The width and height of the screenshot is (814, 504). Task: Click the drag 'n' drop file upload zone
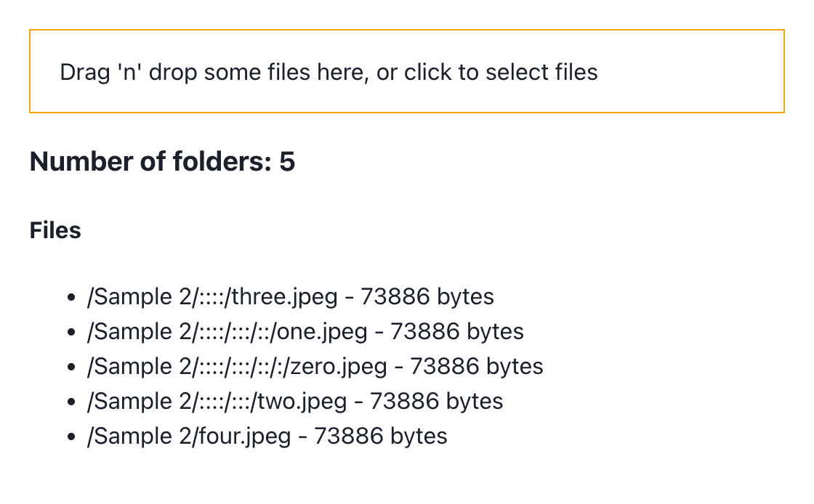pyautogui.click(x=406, y=71)
